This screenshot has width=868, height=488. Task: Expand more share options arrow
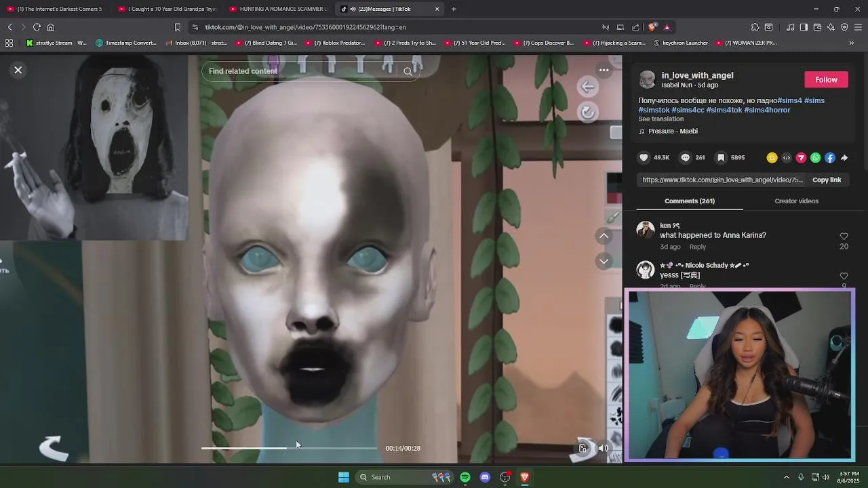click(x=844, y=158)
